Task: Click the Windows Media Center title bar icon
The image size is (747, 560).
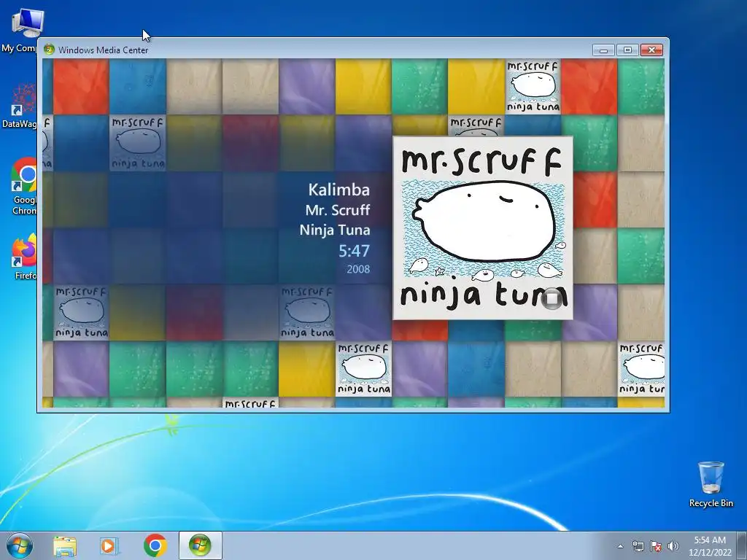Action: click(x=49, y=50)
